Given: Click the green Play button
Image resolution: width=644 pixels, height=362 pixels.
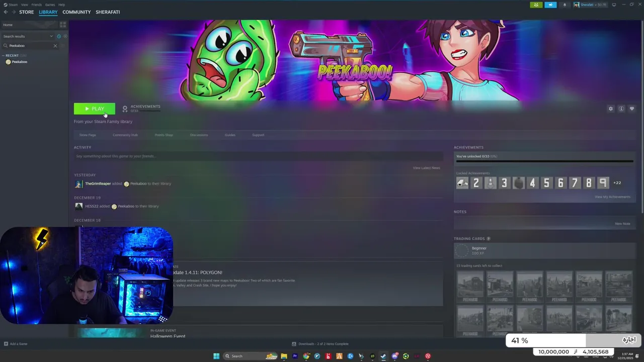Looking at the screenshot, I should point(94,109).
